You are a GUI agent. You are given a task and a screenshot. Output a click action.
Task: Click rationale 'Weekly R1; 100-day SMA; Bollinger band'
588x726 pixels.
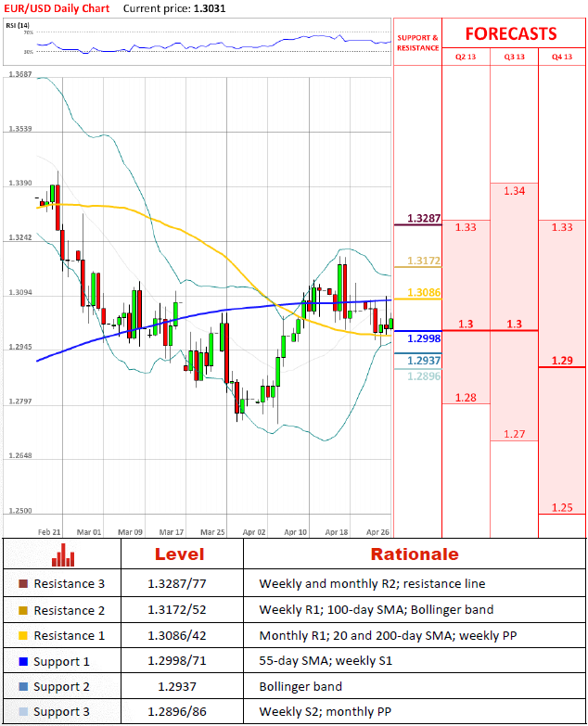pyautogui.click(x=377, y=610)
